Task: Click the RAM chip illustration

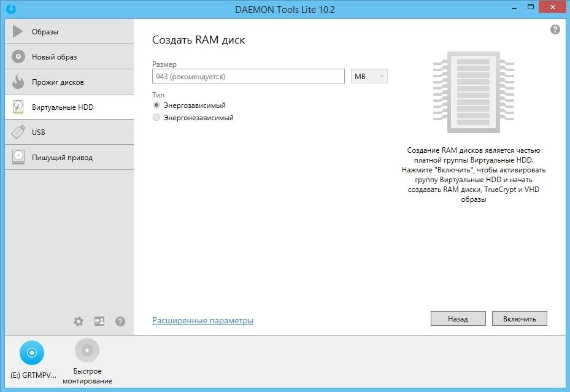Action: point(473,92)
